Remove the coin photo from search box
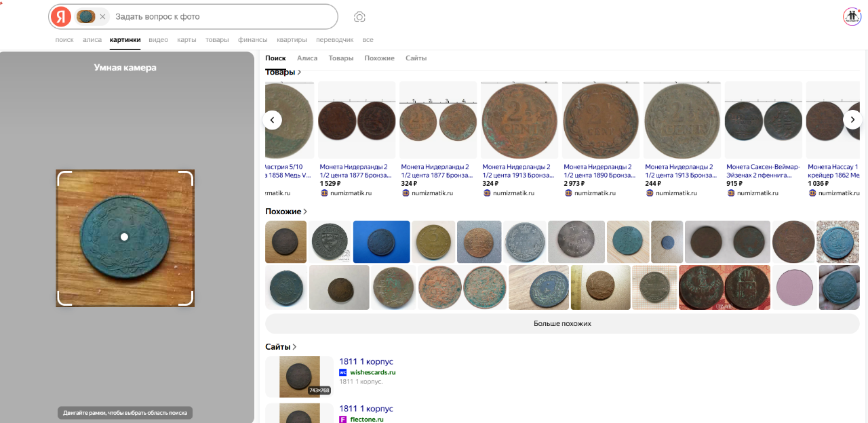 pos(102,16)
